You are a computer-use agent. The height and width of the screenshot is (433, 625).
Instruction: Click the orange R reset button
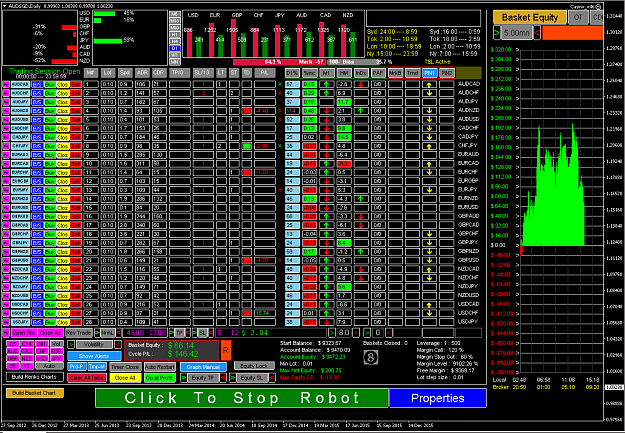226,350
